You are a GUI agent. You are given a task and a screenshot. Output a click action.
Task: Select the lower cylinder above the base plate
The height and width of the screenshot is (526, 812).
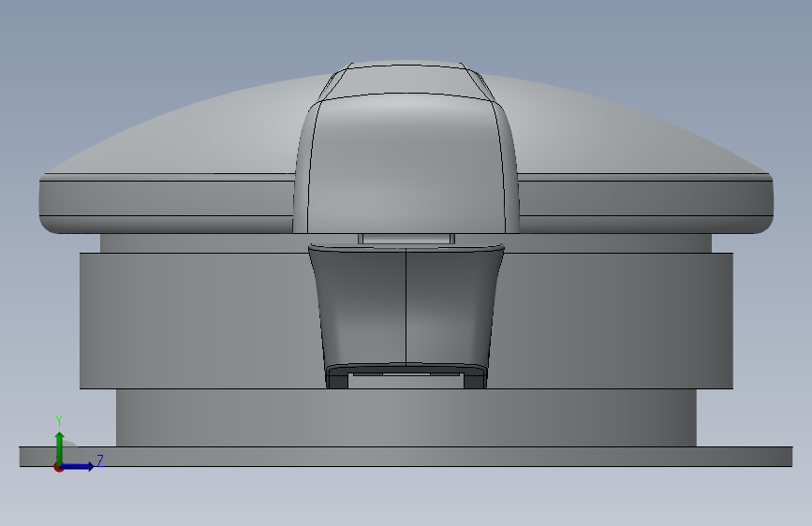tap(406, 417)
